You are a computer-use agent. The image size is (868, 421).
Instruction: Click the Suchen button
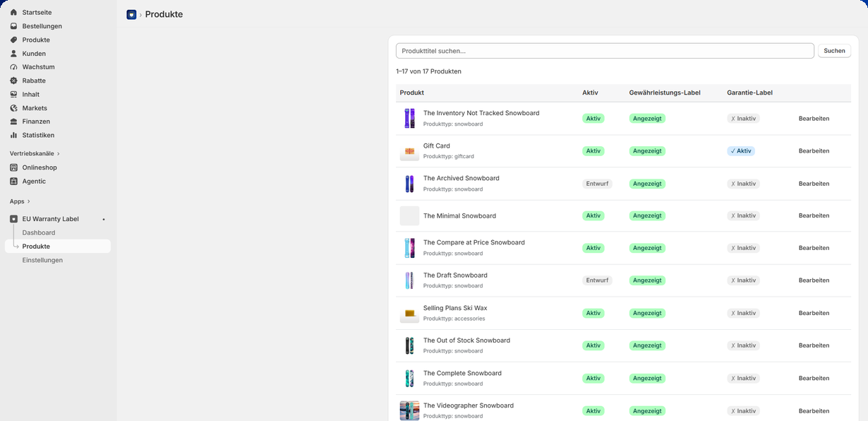[x=834, y=51]
